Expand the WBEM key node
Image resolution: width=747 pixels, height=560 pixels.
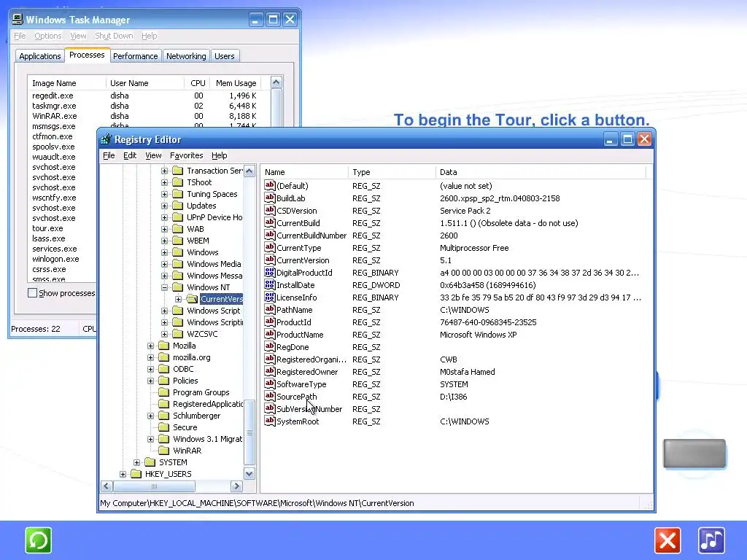164,241
